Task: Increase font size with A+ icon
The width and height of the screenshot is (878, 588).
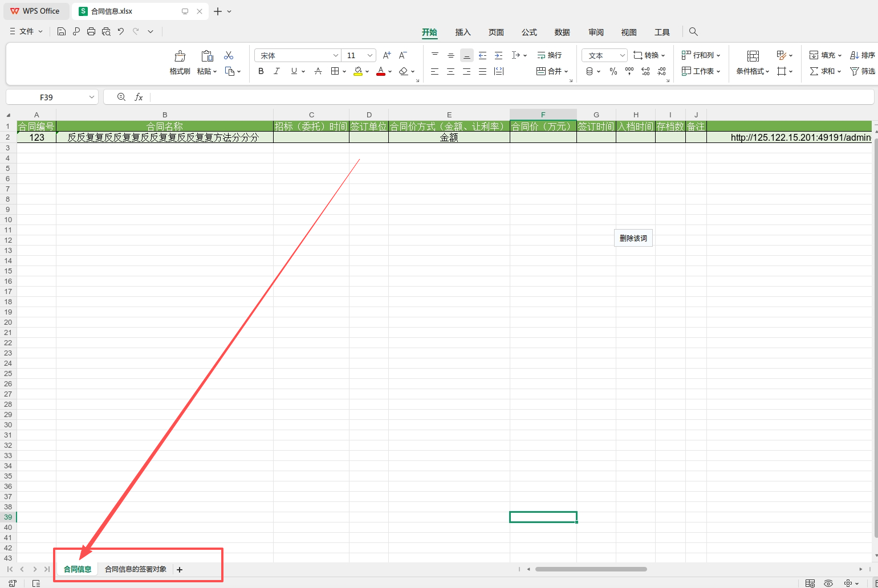Action: point(387,55)
